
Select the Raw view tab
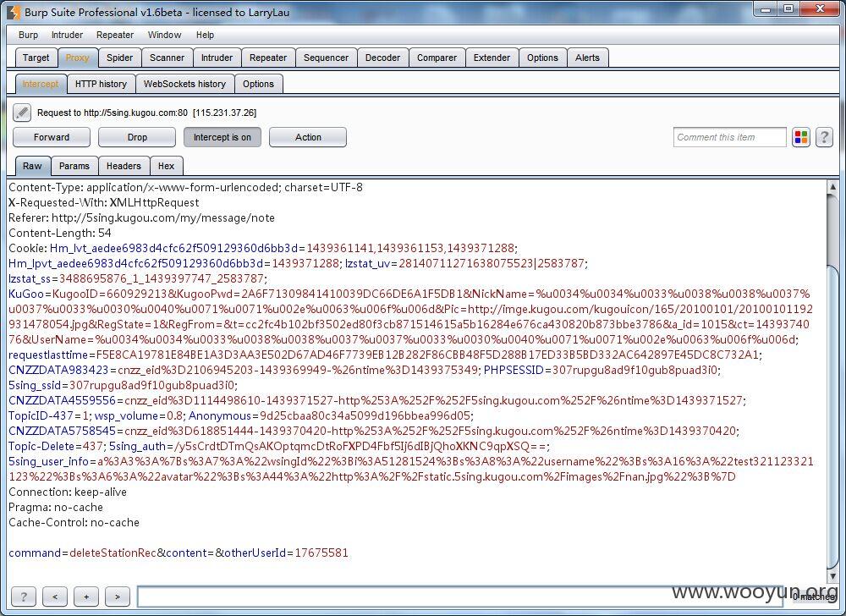[32, 166]
